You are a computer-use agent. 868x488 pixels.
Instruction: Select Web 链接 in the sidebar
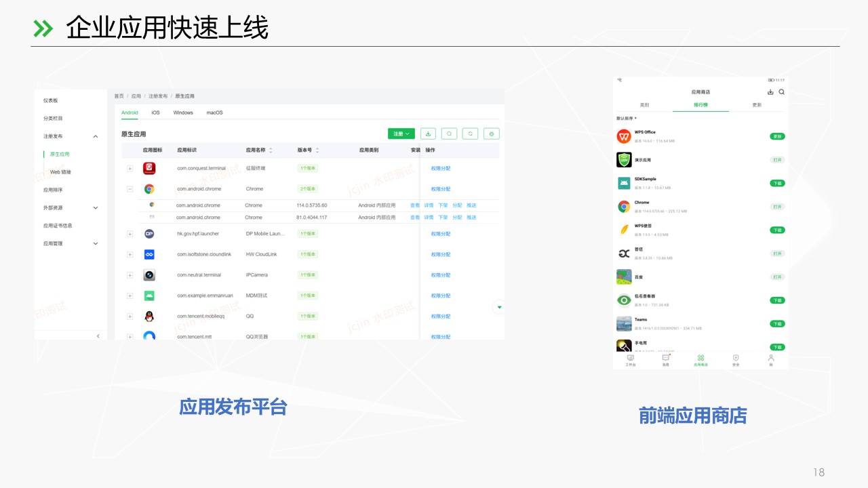point(60,172)
